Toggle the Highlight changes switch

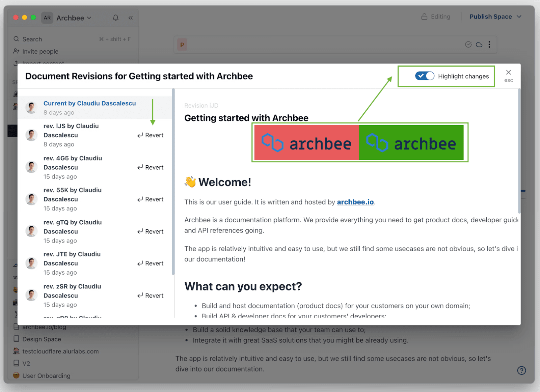tap(424, 76)
